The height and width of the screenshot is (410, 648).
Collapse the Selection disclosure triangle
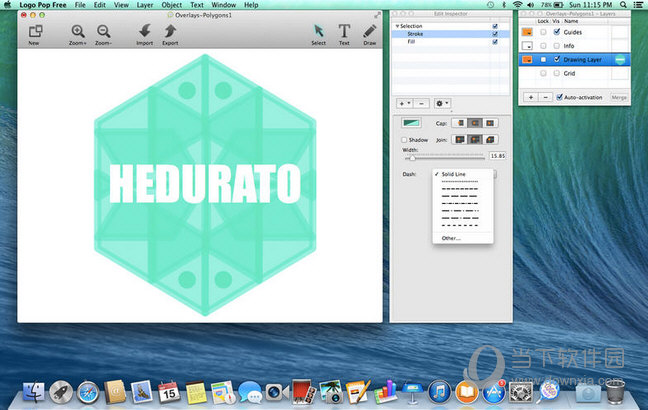[398, 26]
